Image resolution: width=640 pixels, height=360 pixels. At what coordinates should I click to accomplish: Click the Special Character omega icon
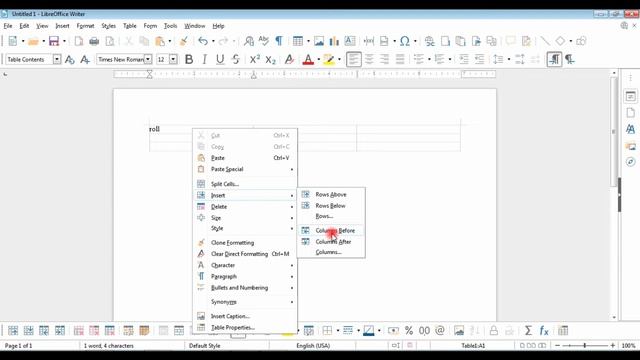(404, 41)
